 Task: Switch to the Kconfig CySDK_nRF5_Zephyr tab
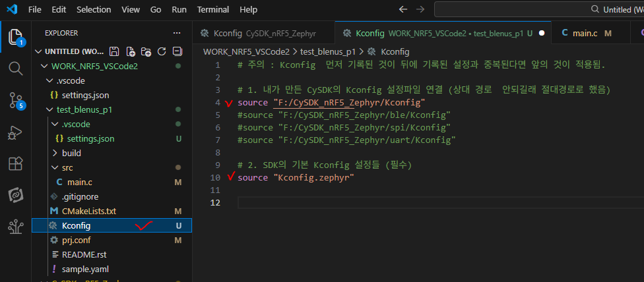click(263, 33)
